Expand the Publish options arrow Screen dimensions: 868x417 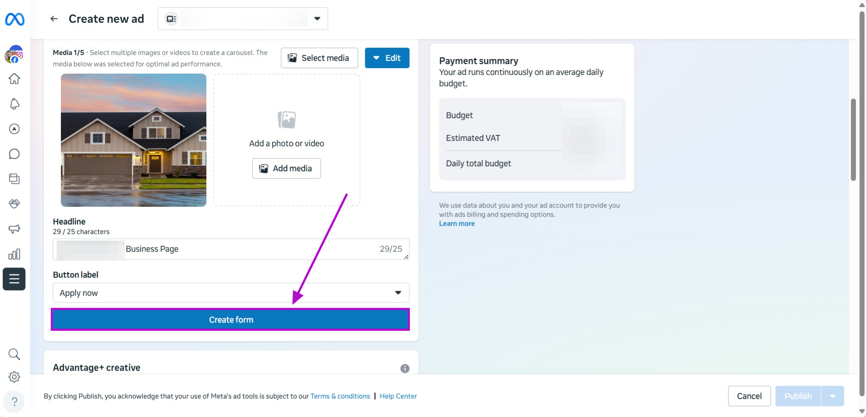coord(833,396)
